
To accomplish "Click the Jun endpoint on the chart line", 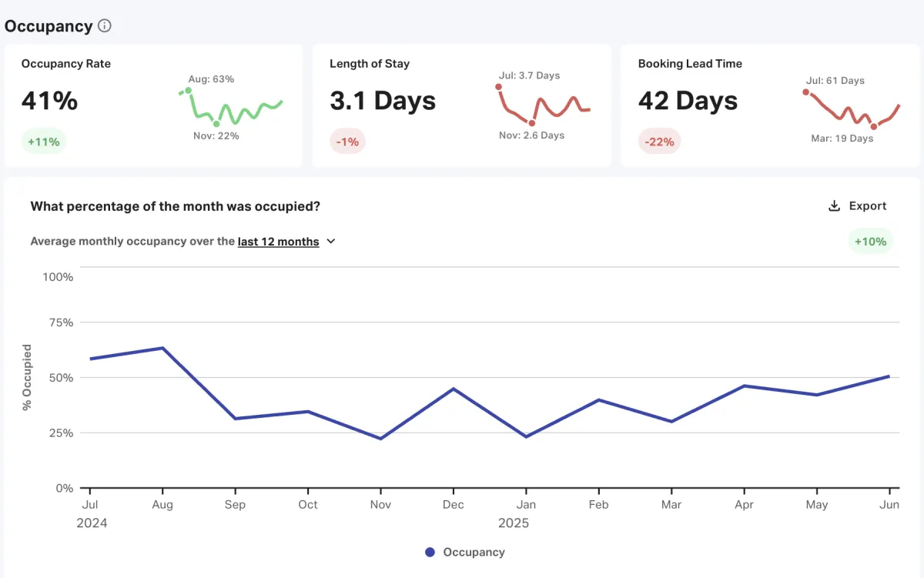I will 889,376.
